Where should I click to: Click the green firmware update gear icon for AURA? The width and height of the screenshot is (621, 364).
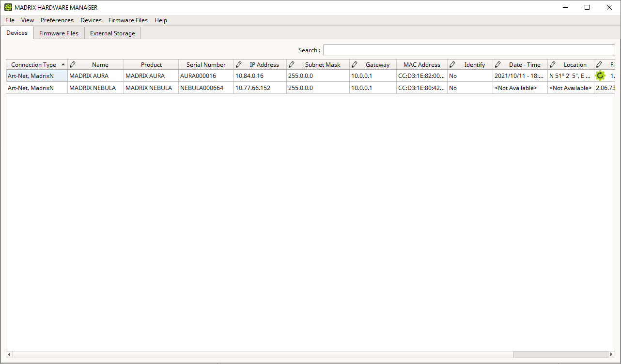coord(600,76)
